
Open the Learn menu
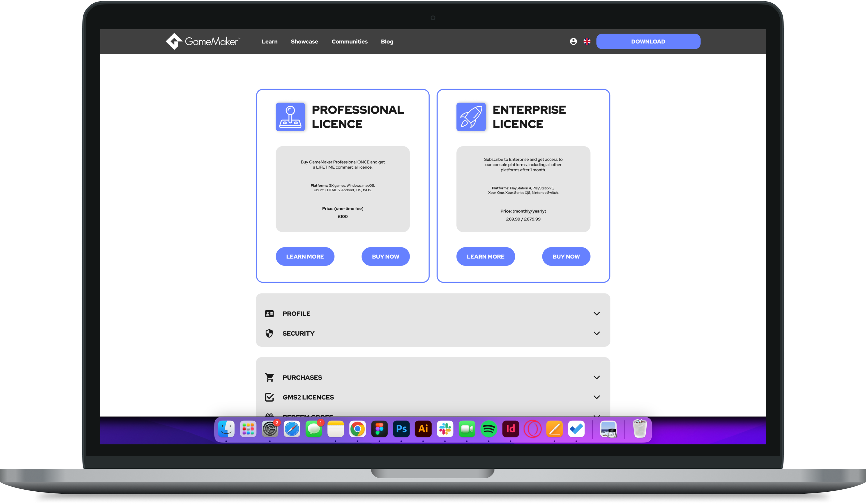click(x=269, y=41)
